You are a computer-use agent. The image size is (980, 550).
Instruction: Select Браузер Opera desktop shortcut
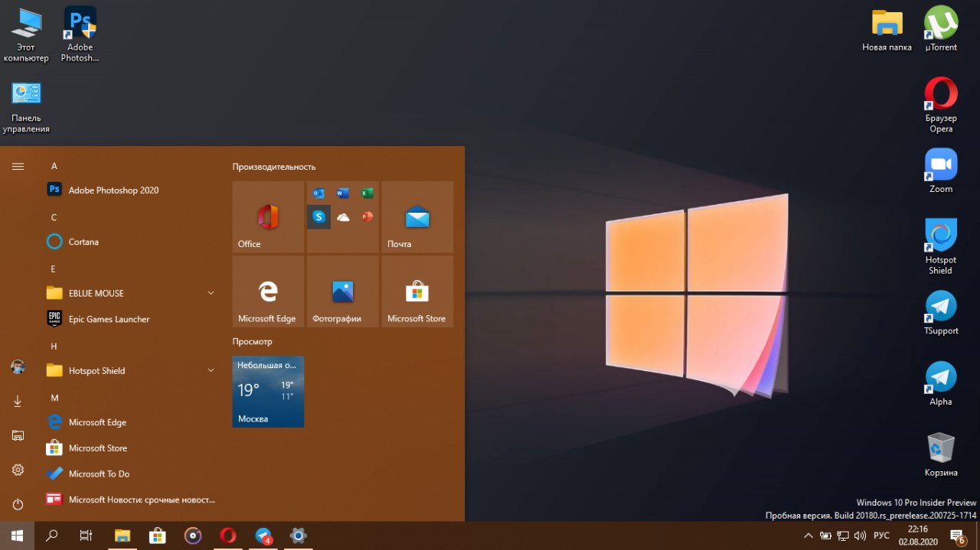pyautogui.click(x=941, y=106)
